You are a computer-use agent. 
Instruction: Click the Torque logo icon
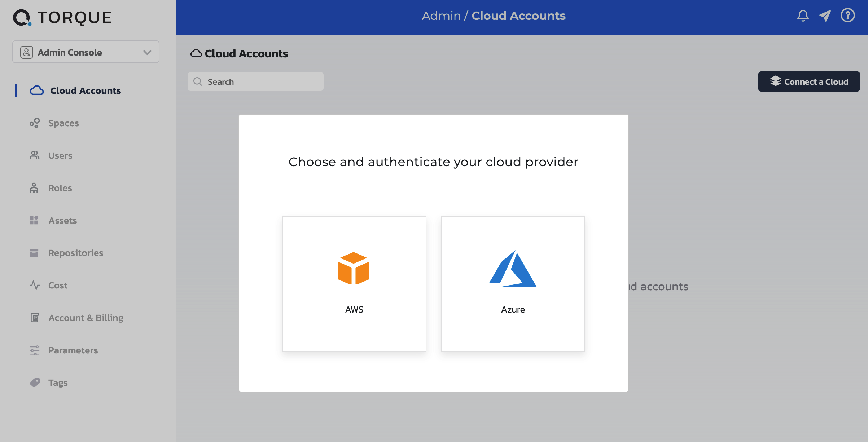pos(22,17)
